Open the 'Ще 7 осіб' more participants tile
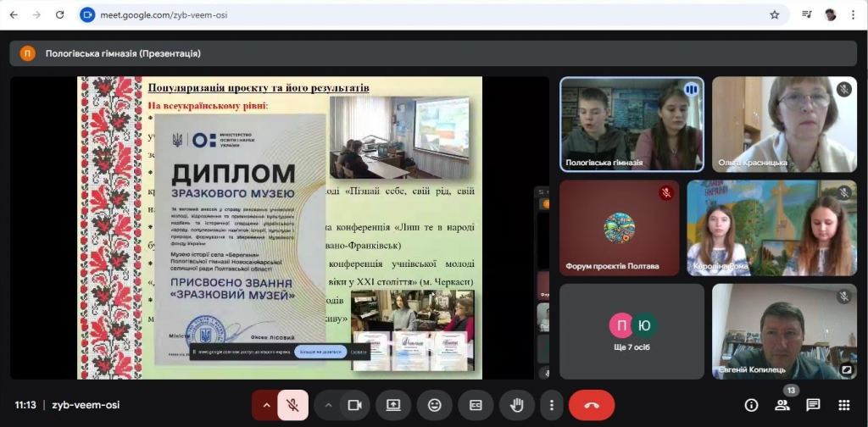This screenshot has height=427, width=868. pyautogui.click(x=632, y=331)
